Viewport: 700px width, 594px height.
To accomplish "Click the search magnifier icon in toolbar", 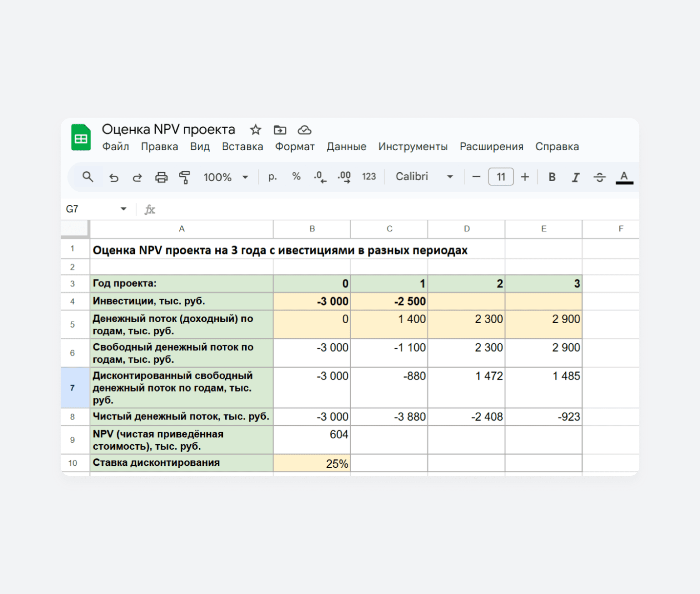I will pos(88,177).
